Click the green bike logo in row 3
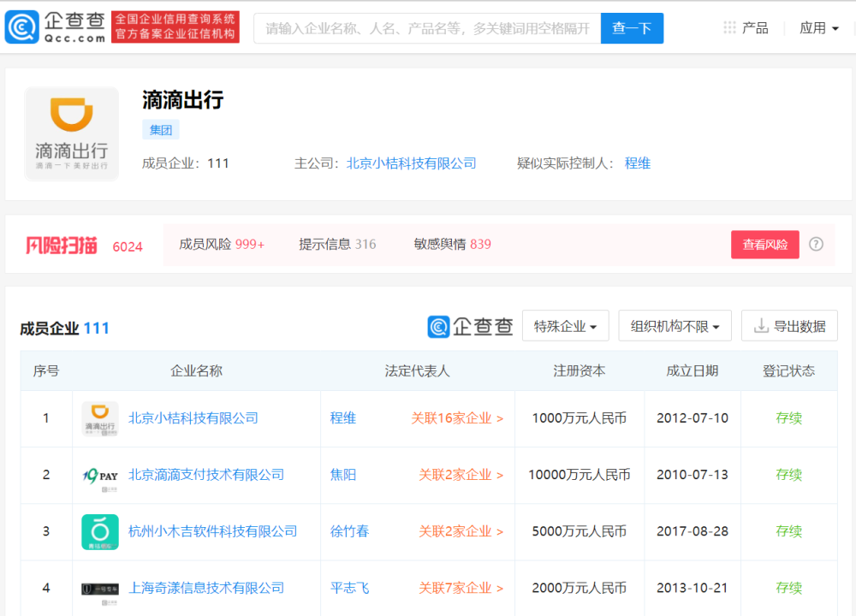The image size is (856, 616). 100,531
